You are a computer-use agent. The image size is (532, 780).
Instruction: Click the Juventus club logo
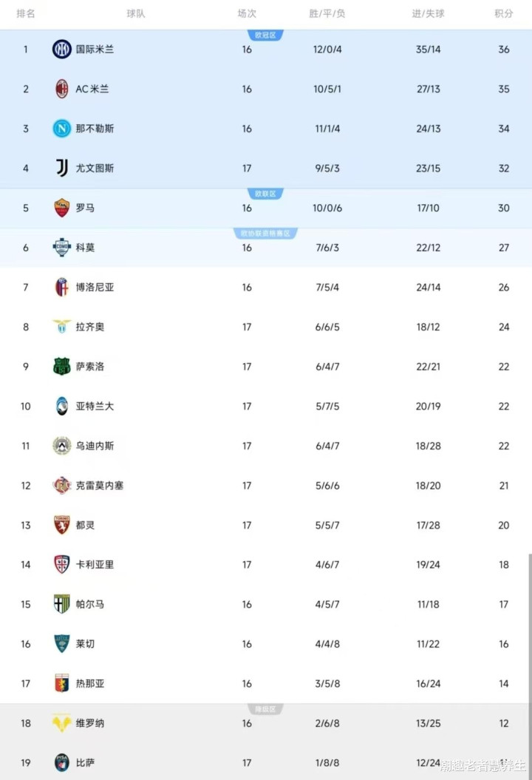pos(62,169)
